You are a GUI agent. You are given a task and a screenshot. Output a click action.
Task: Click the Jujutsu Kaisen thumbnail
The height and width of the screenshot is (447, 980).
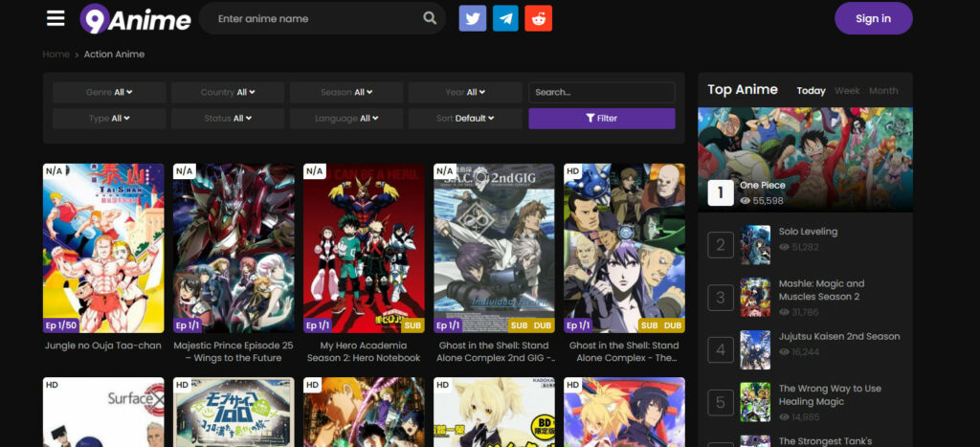(755, 350)
